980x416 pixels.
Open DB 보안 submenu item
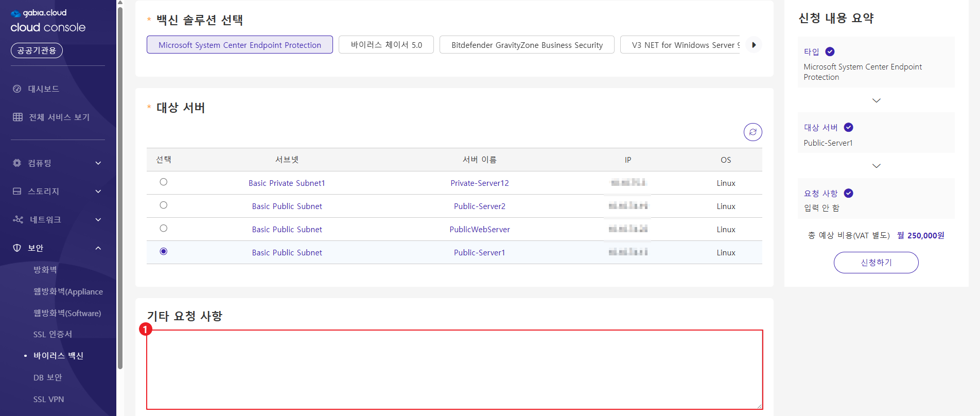click(x=48, y=377)
